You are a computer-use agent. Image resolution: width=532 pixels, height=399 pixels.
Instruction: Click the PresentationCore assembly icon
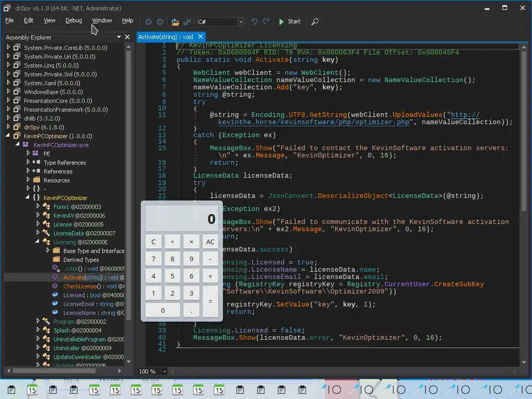point(17,100)
